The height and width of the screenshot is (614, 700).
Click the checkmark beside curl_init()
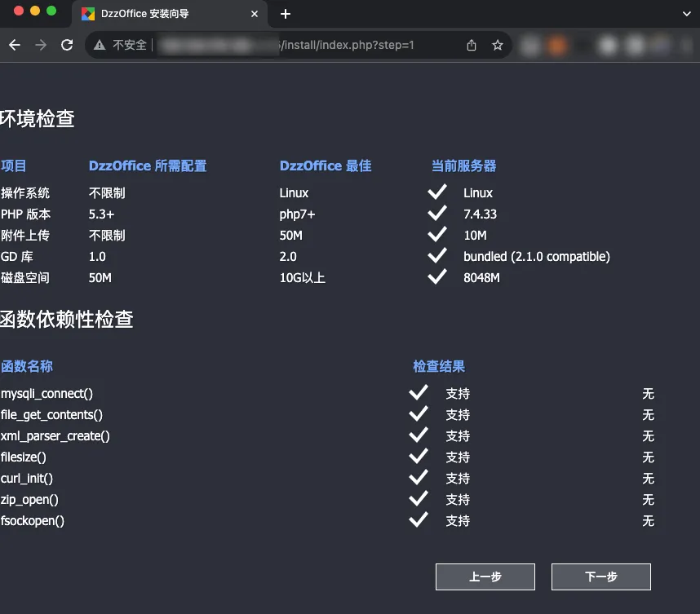pos(419,478)
